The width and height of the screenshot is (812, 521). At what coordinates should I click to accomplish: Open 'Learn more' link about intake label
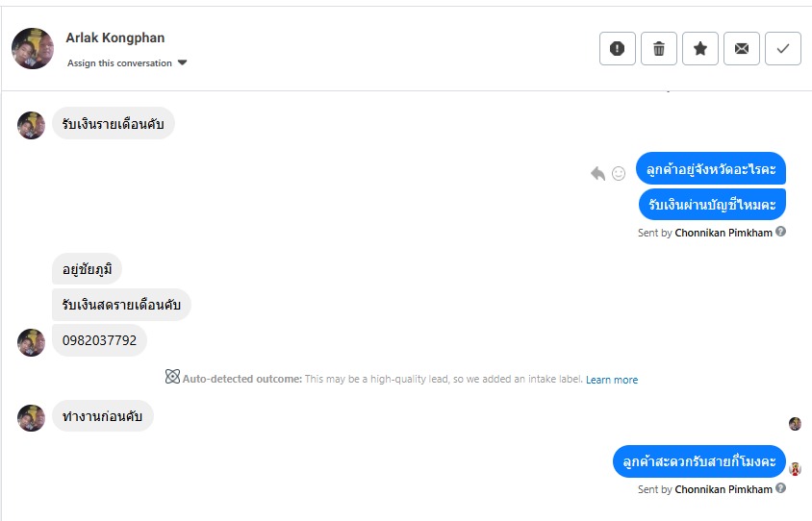612,380
